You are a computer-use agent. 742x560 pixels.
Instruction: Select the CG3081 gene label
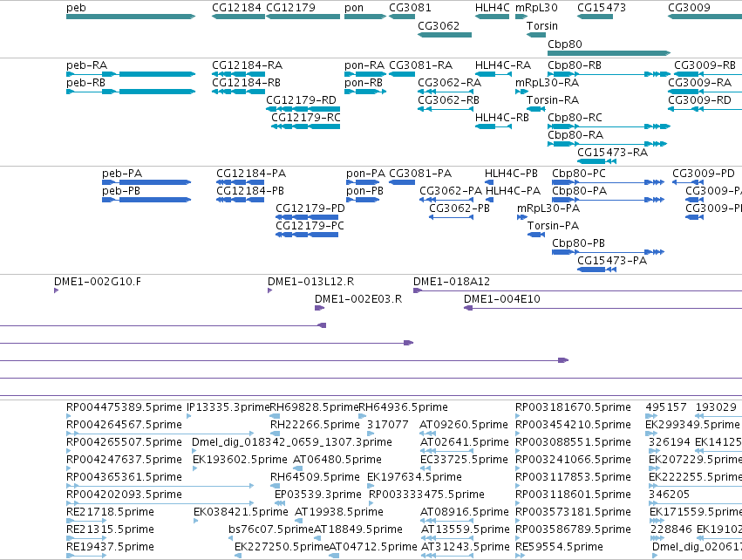click(x=410, y=8)
